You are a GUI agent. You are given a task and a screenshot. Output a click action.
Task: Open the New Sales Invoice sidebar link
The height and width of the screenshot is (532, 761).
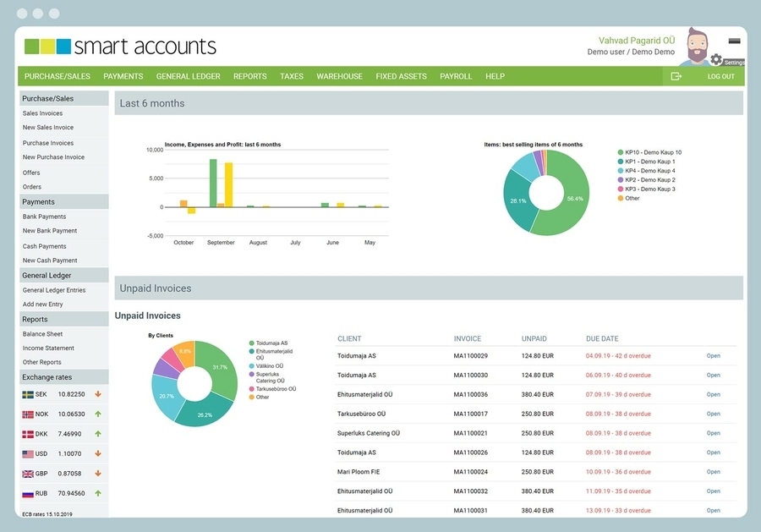48,128
